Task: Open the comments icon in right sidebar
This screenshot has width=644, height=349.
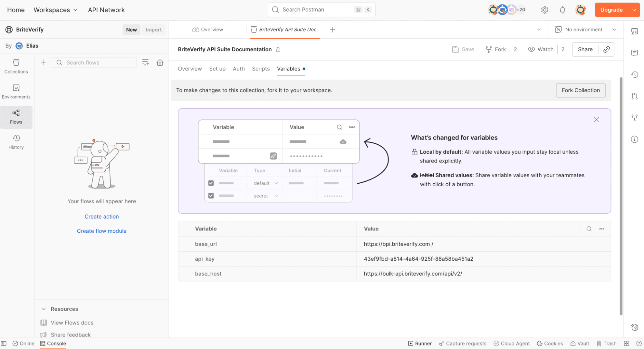Action: pos(634,53)
